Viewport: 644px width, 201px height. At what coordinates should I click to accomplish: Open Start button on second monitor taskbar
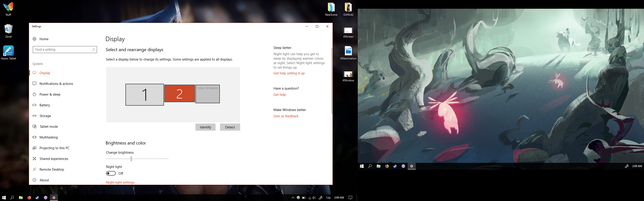(x=362, y=166)
